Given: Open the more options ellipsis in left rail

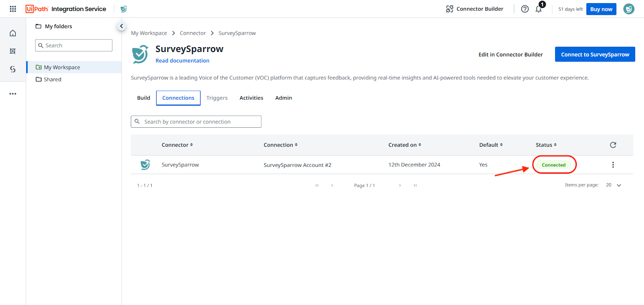Looking at the screenshot, I should tap(13, 94).
